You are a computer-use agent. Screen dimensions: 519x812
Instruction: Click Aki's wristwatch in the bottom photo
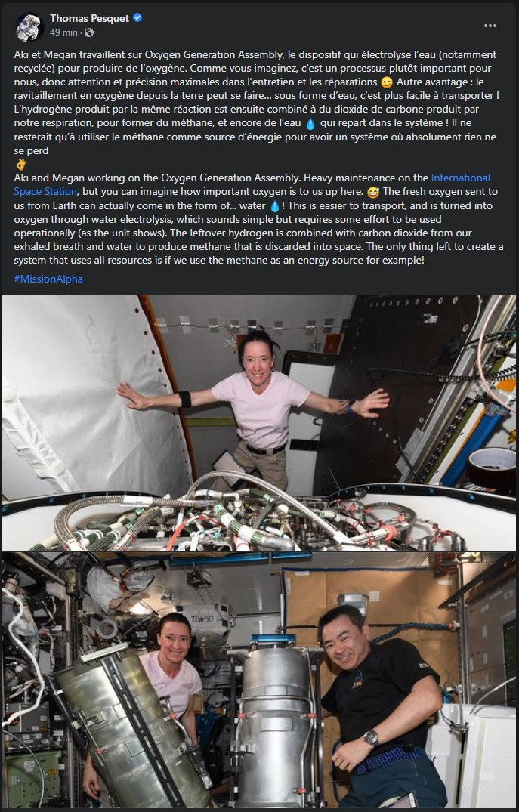pos(371,737)
